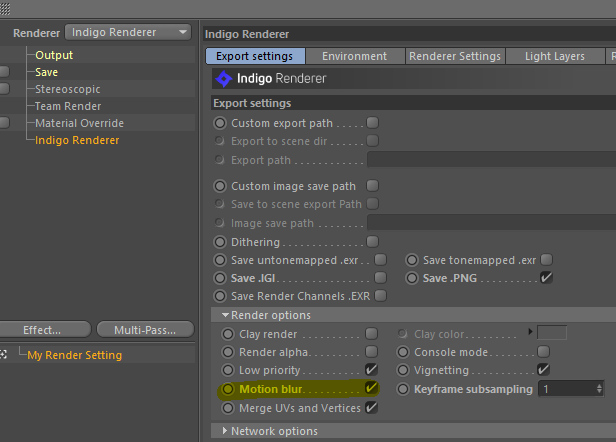Switch to the Renderer Settings tab
The height and width of the screenshot is (442, 616).
[455, 56]
